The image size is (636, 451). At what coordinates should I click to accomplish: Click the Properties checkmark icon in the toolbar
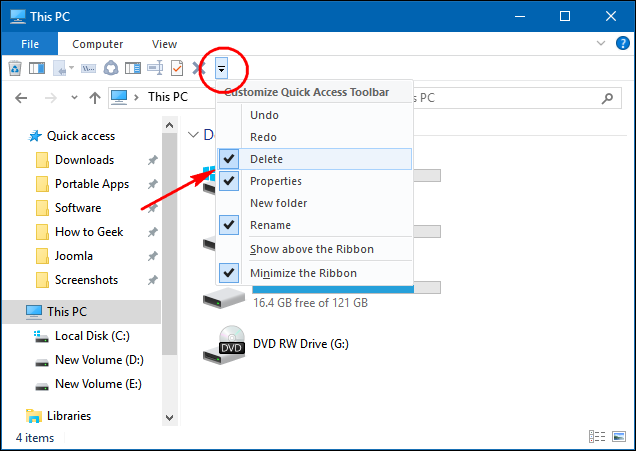tap(176, 68)
